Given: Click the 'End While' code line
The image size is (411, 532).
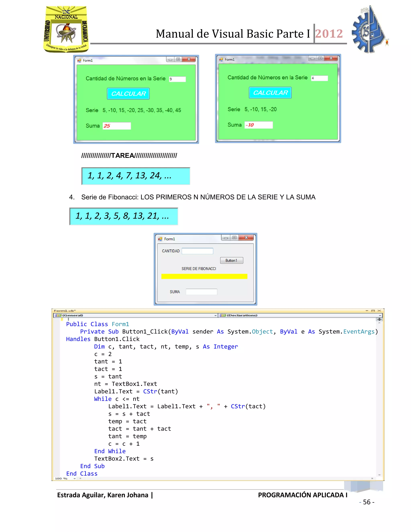Looking at the screenshot, I should pyautogui.click(x=110, y=451).
